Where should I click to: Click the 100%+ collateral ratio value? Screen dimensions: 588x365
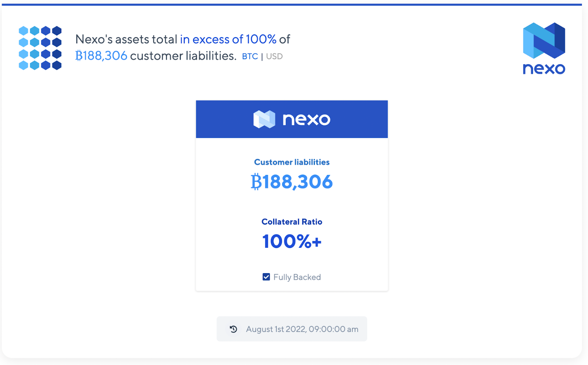click(292, 241)
